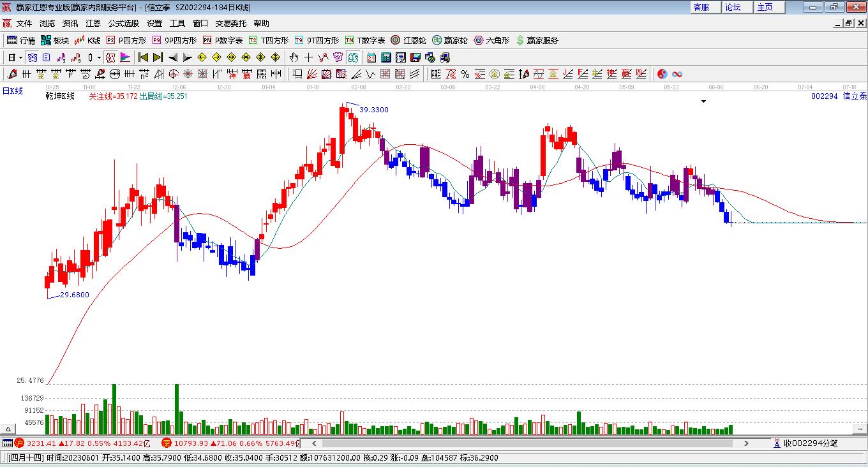Viewport: 868px width, 467px height.
Task: Click the black triangle marker above the chart
Action: [x=704, y=101]
